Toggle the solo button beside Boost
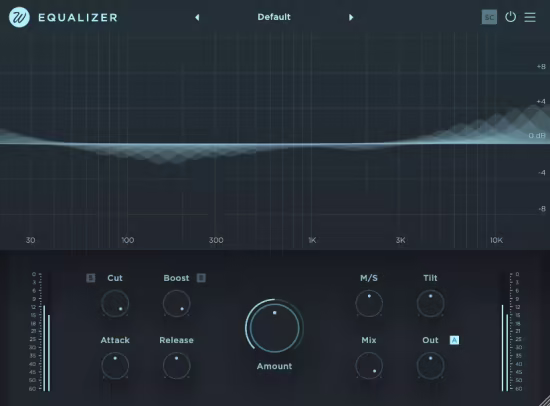This screenshot has height=406, width=550. click(x=201, y=278)
